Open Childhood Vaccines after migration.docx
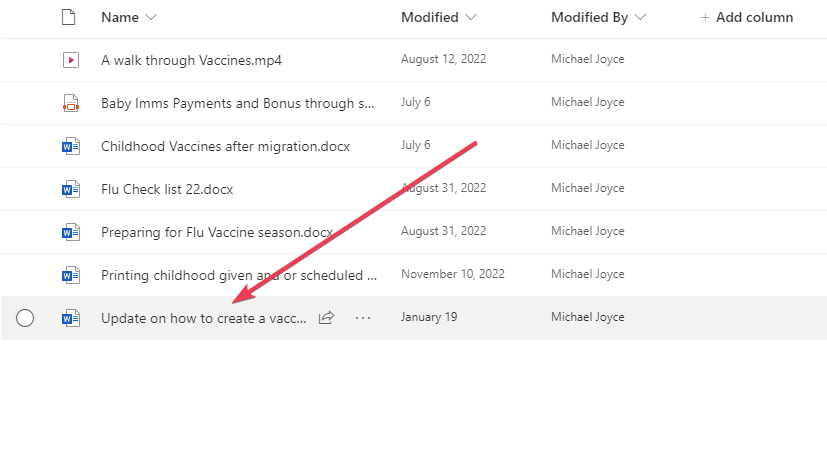The width and height of the screenshot is (827, 464). pyautogui.click(x=225, y=146)
